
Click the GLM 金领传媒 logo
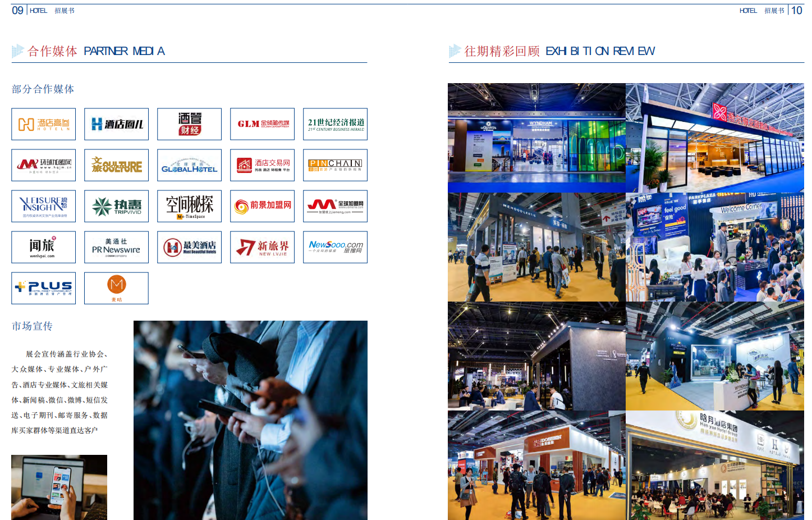[262, 124]
